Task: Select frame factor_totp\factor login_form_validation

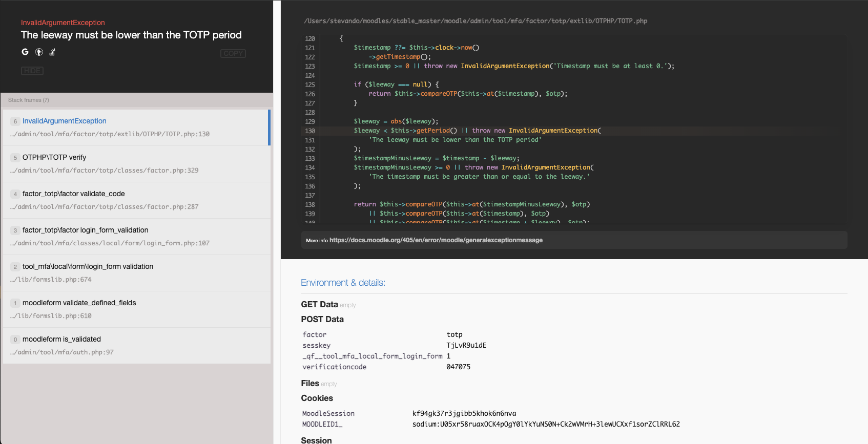Action: tap(137, 236)
